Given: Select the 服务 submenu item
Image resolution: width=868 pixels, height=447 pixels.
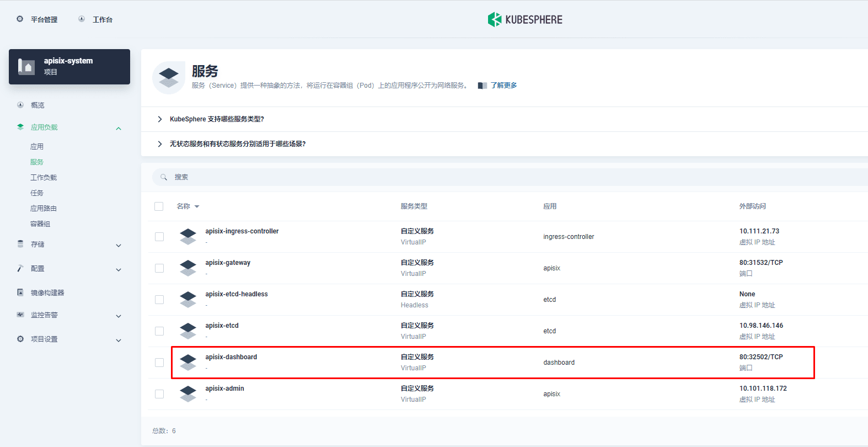Looking at the screenshot, I should (37, 162).
